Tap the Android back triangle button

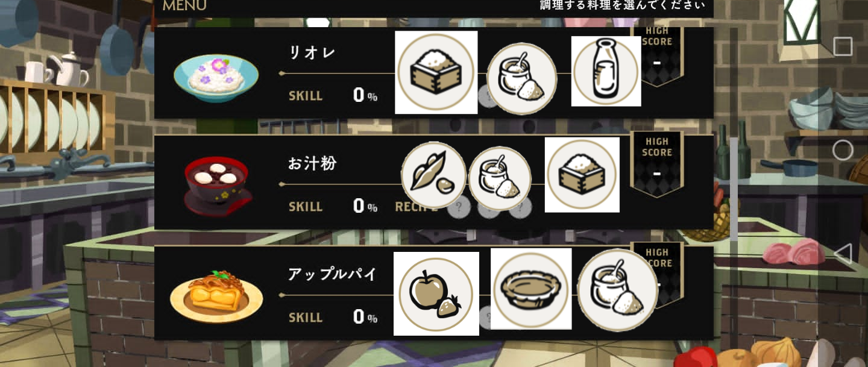pos(843,254)
